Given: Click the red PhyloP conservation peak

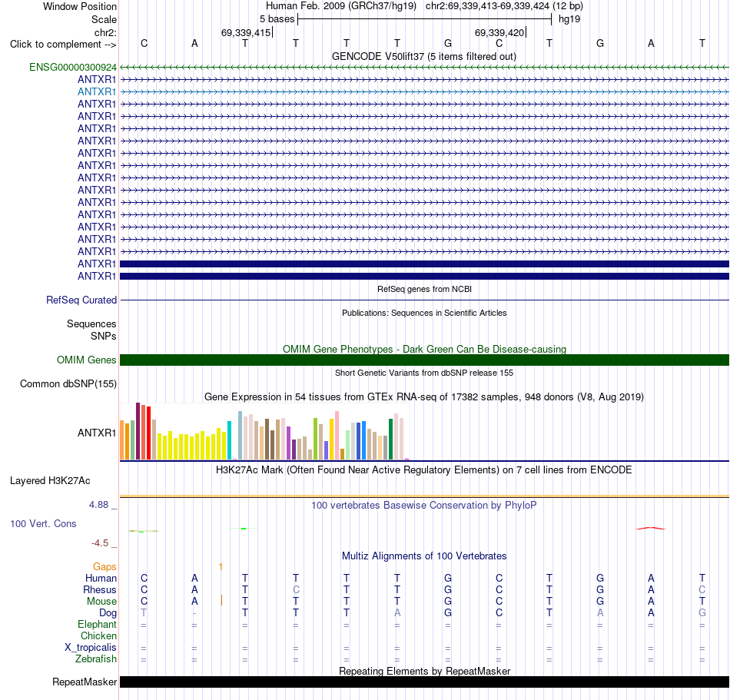Looking at the screenshot, I should pos(651,528).
